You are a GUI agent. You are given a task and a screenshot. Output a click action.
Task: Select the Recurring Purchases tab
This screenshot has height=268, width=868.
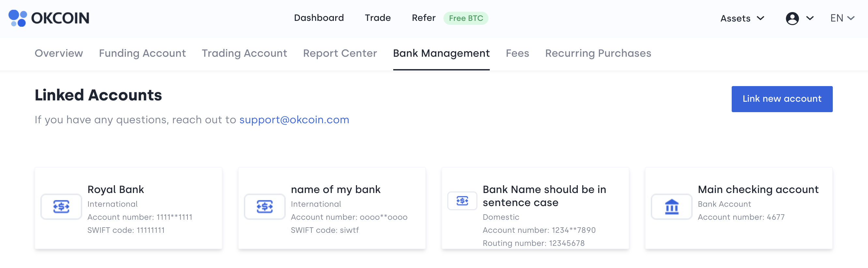click(x=598, y=53)
